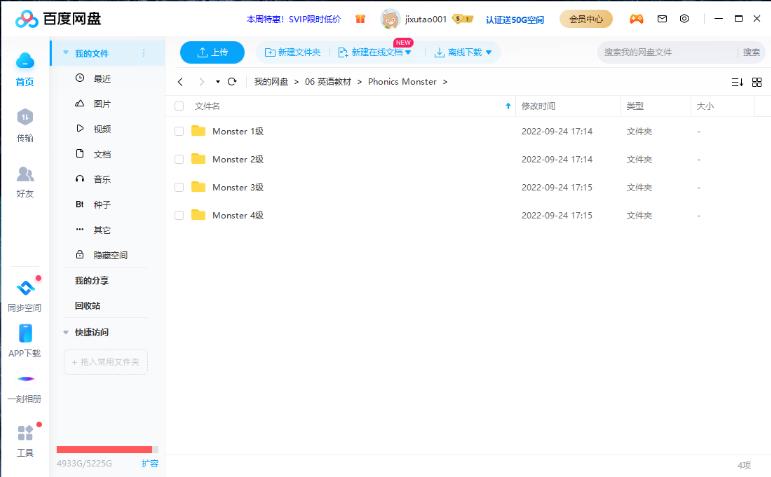Click the blue 上传 upload button
Image resolution: width=771 pixels, height=477 pixels.
[x=212, y=52]
